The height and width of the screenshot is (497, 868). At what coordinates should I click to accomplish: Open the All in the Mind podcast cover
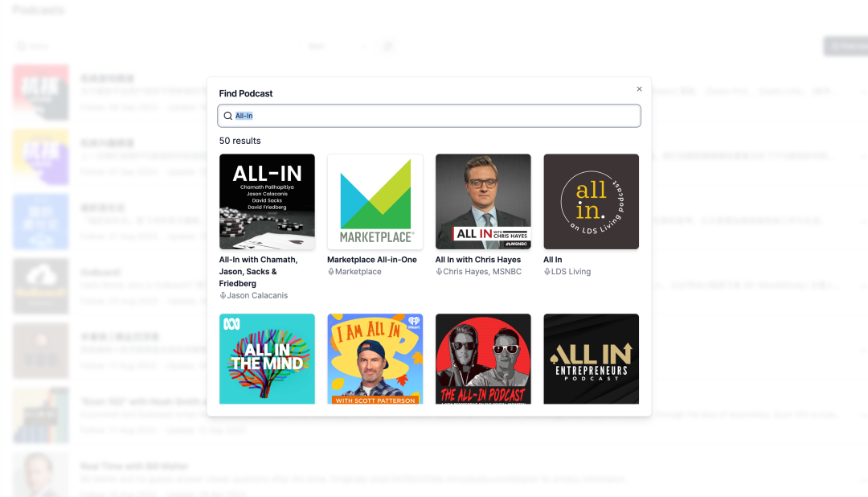pyautogui.click(x=267, y=359)
